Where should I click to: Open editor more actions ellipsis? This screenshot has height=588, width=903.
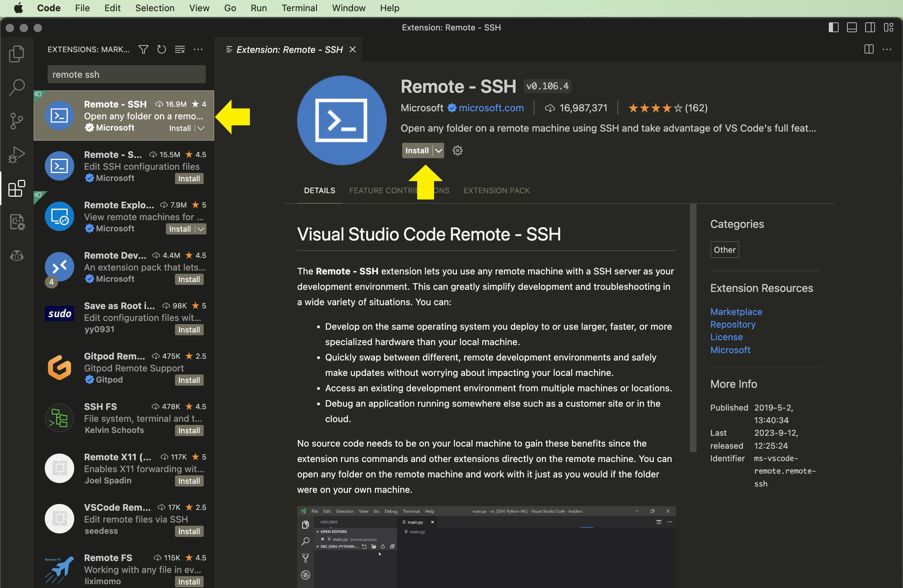887,49
